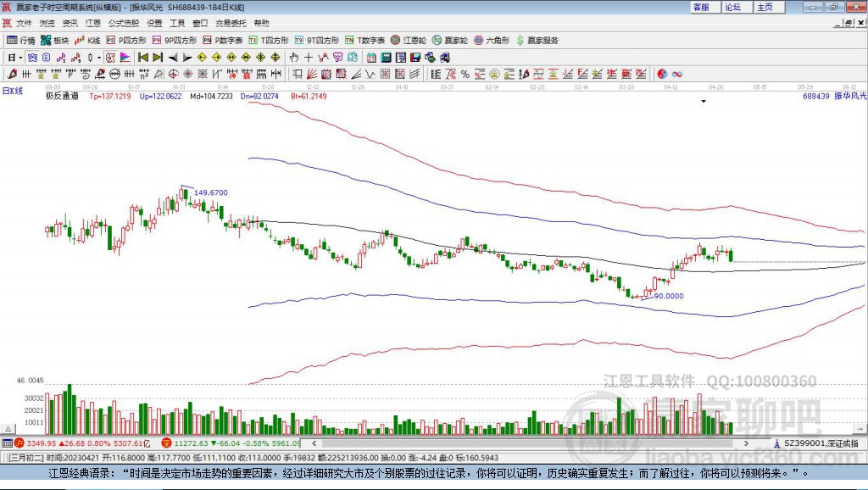Open the 9T四方形 tool

coord(317,41)
